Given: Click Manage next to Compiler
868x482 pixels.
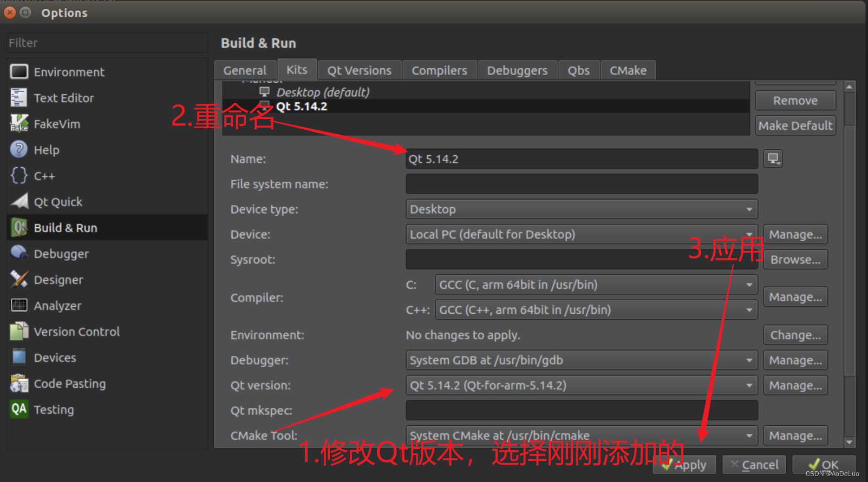Looking at the screenshot, I should 795,296.
